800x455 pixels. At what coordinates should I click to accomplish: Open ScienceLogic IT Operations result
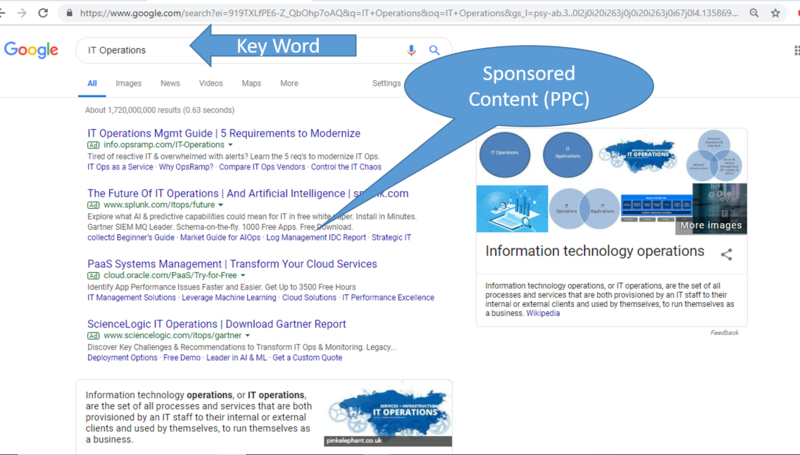[x=216, y=324]
